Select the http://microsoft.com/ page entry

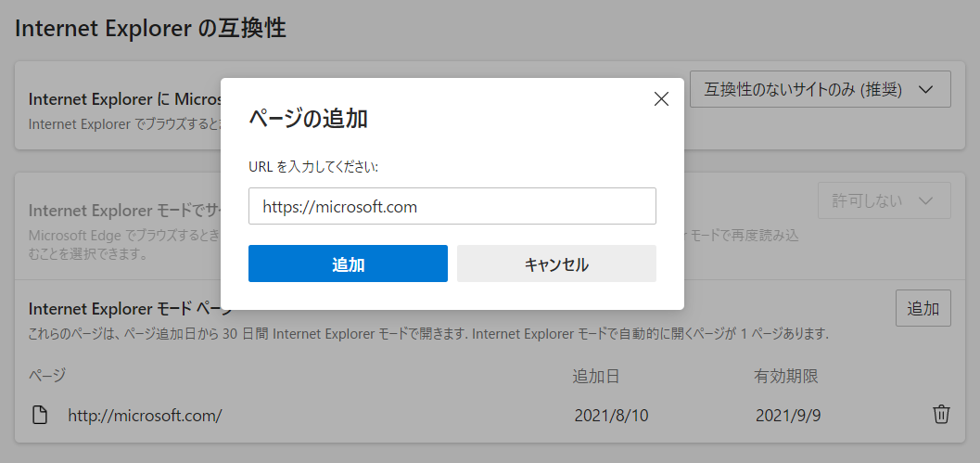point(145,416)
